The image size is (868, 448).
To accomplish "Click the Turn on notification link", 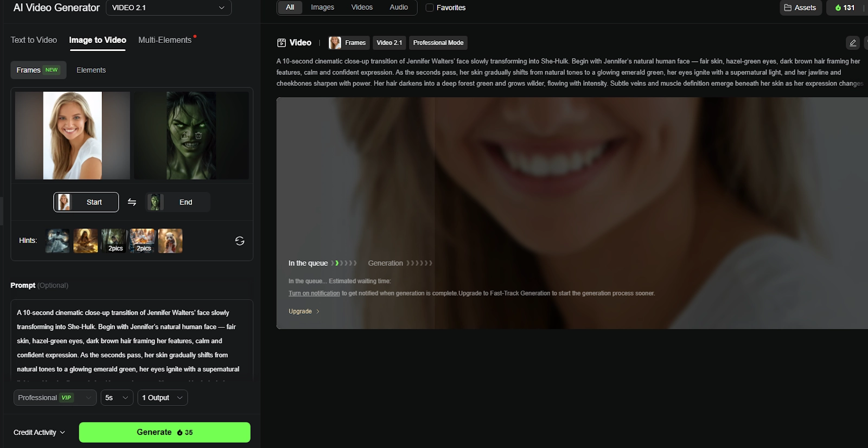I will (x=314, y=293).
